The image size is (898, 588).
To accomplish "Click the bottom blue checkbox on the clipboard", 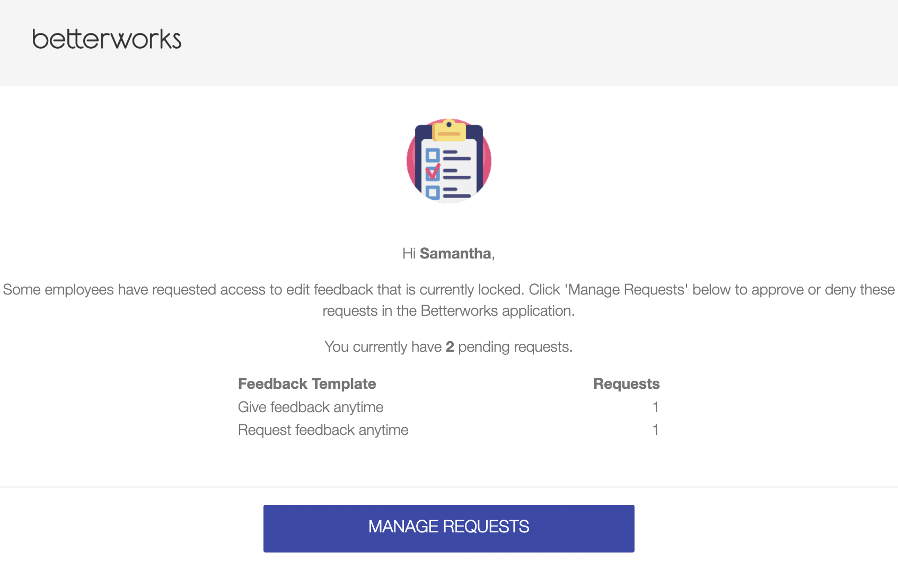I will pos(433,192).
